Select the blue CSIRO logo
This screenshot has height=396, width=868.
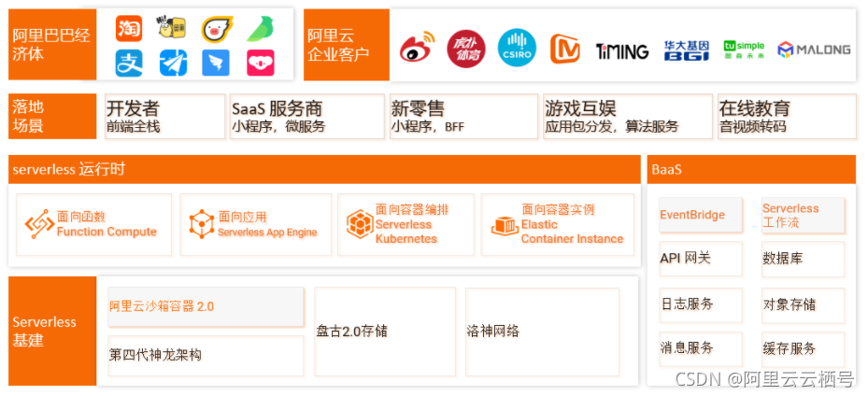coord(517,48)
